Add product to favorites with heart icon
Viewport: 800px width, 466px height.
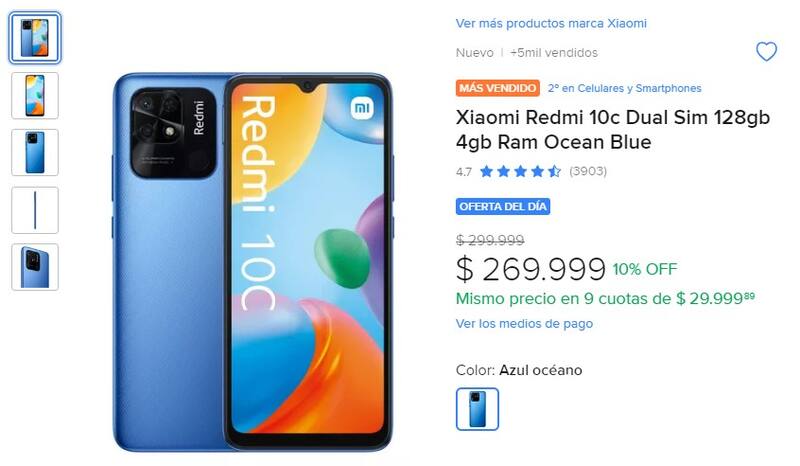coord(766,52)
